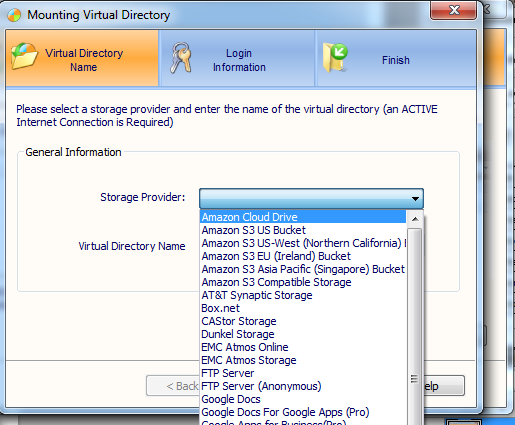Screen dimensions: 515x425
Task: Select CAStor Storage option
Action: pyautogui.click(x=303, y=321)
